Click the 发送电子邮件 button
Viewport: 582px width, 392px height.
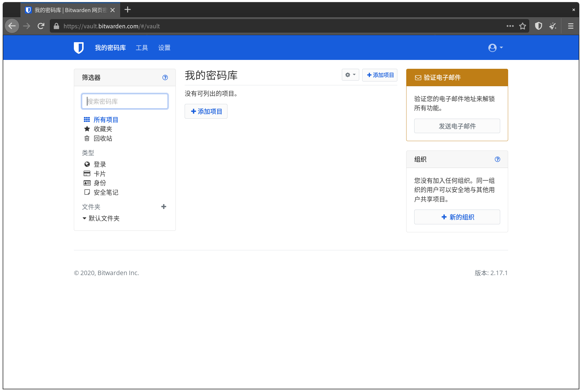457,126
